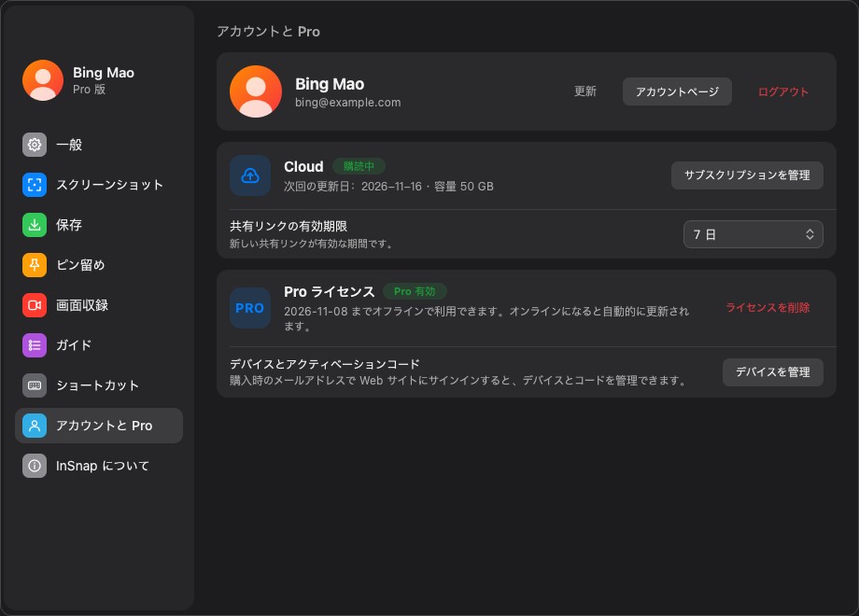859x616 pixels.
Task: Click the Pro ライセンス heading
Action: point(330,292)
